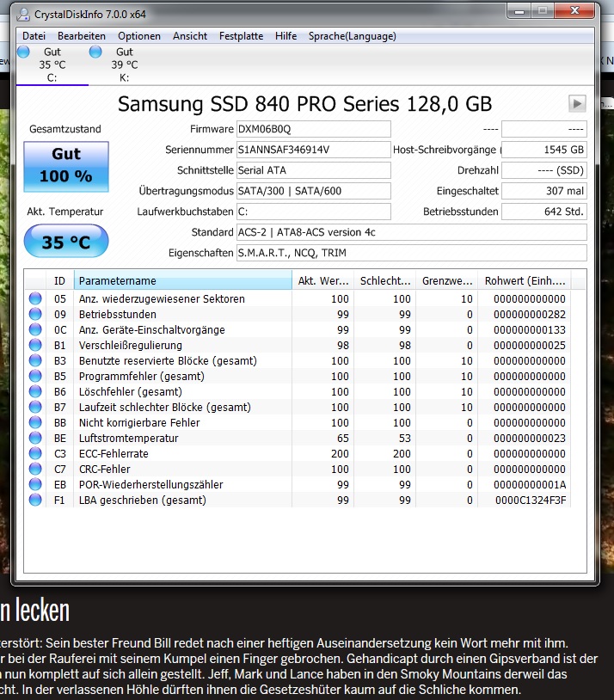Click raw value 000000000282

(530, 314)
